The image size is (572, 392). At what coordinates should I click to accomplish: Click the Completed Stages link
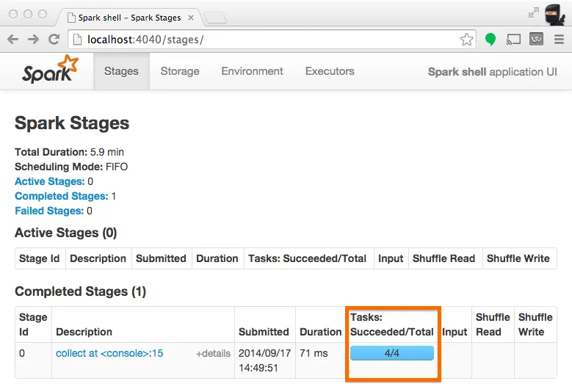(x=62, y=196)
